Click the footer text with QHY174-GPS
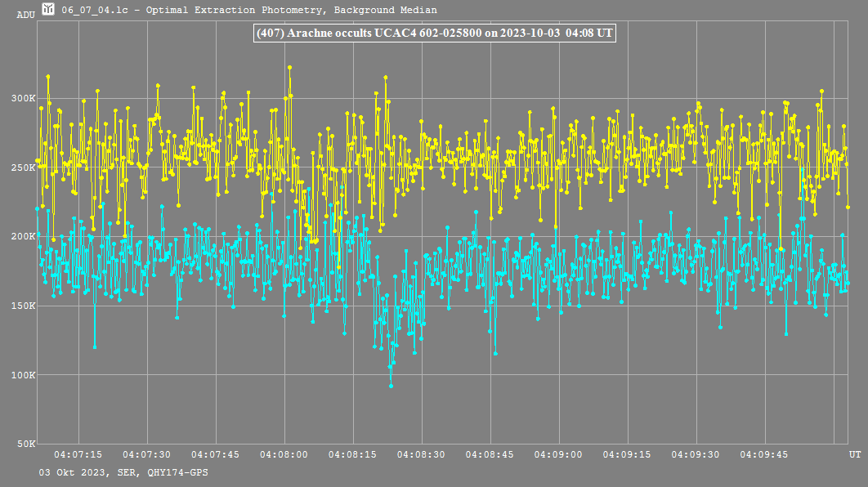The image size is (868, 487). pos(123,472)
